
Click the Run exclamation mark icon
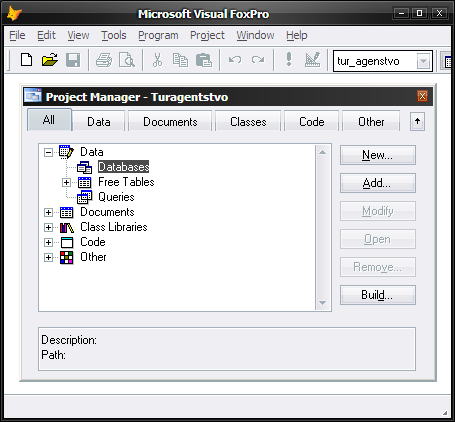point(289,60)
